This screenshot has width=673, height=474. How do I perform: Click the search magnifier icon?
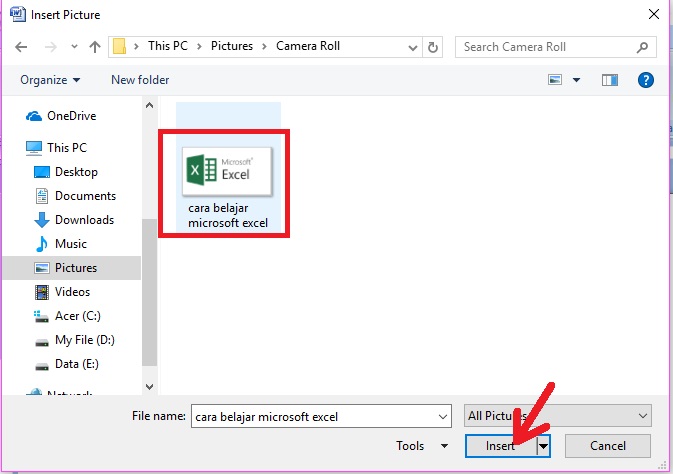[x=643, y=47]
